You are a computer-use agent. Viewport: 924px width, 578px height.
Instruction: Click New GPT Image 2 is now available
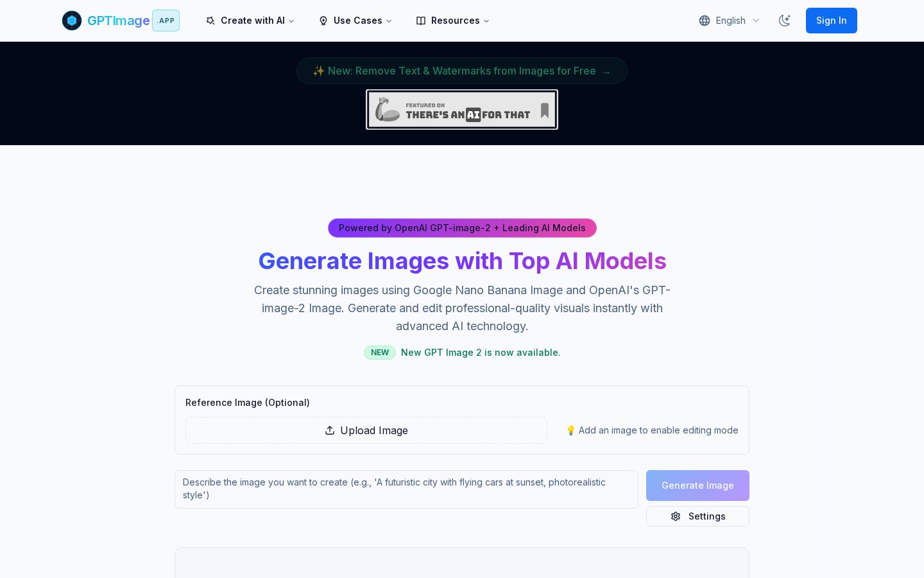481,353
